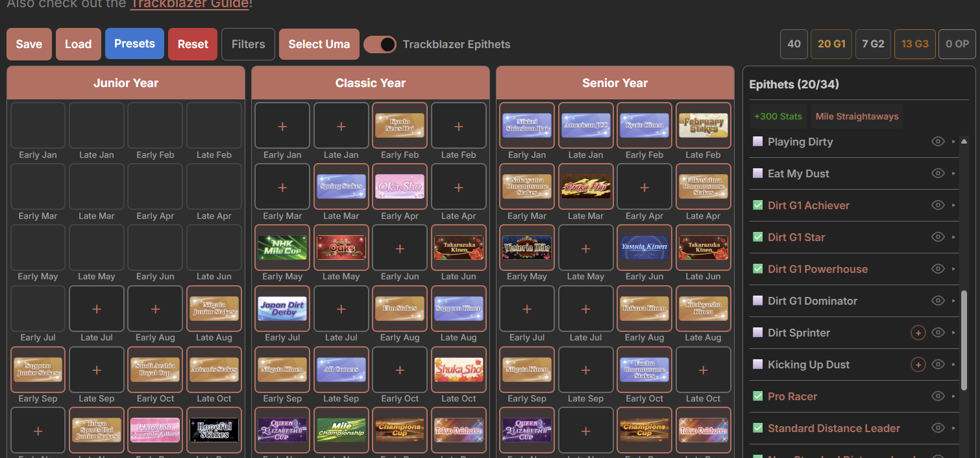Select the Nikkei Shinshun Hai race tile
Screen dimensions: 980x458
(x=527, y=125)
